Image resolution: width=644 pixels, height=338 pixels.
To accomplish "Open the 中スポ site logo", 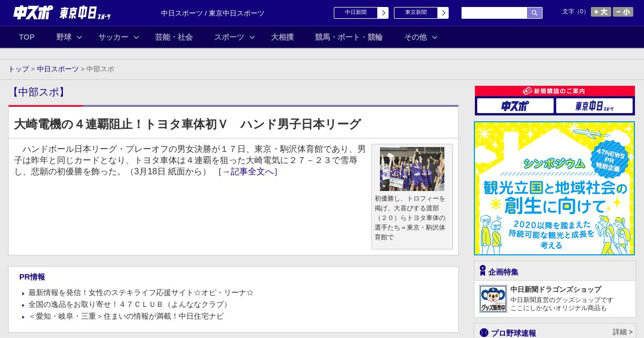I will click(33, 13).
